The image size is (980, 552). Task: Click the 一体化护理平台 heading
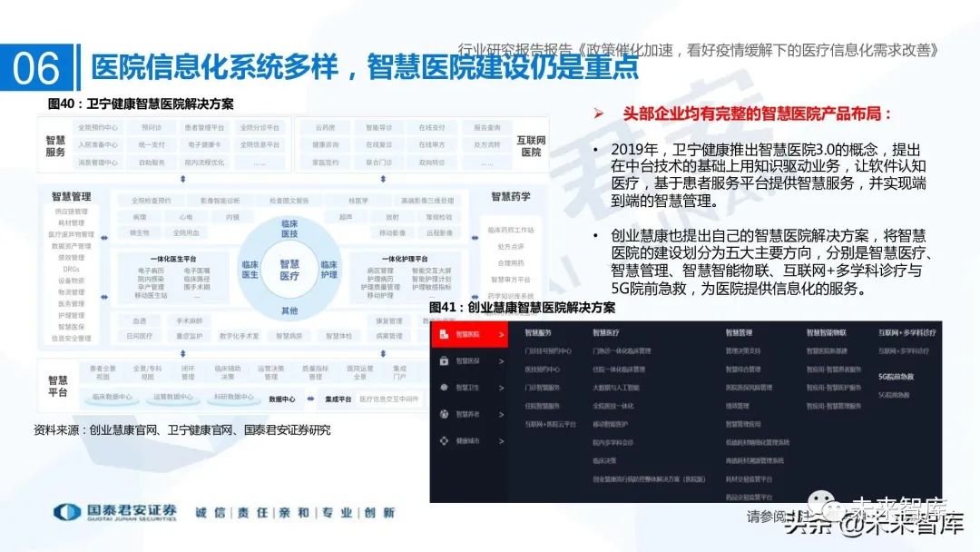click(405, 259)
